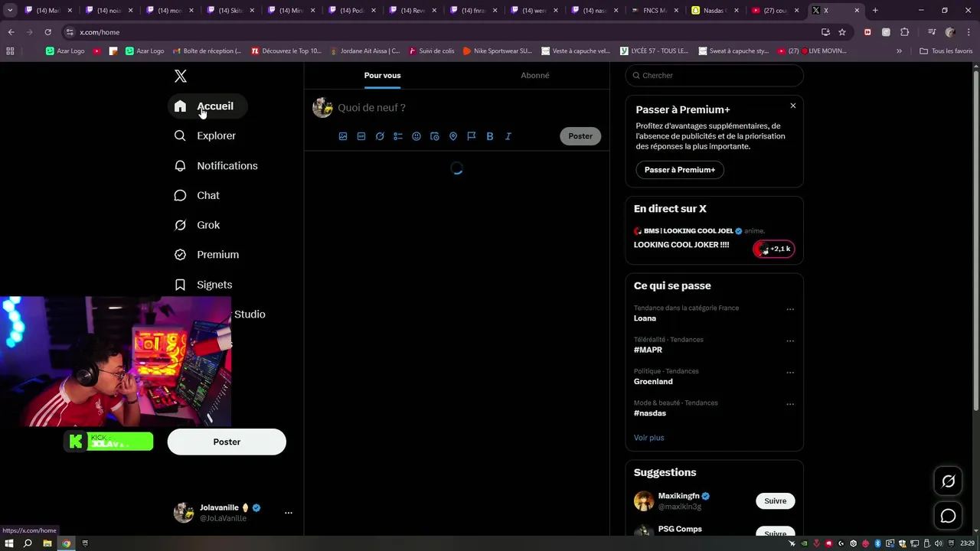Open more options for the #nasdas trend
This screenshot has width=980, height=551.
(790, 404)
